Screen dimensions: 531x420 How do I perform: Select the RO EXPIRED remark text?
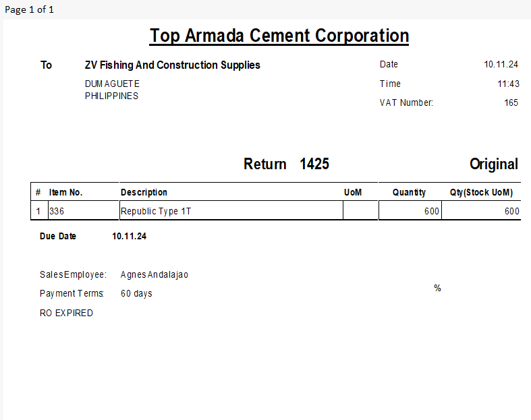pyautogui.click(x=66, y=313)
